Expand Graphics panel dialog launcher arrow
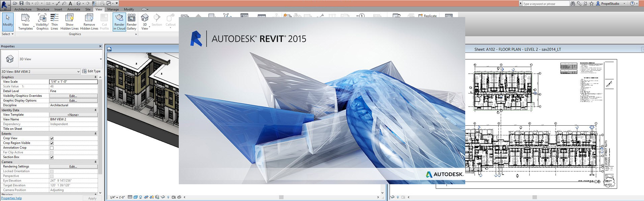 (136, 34)
